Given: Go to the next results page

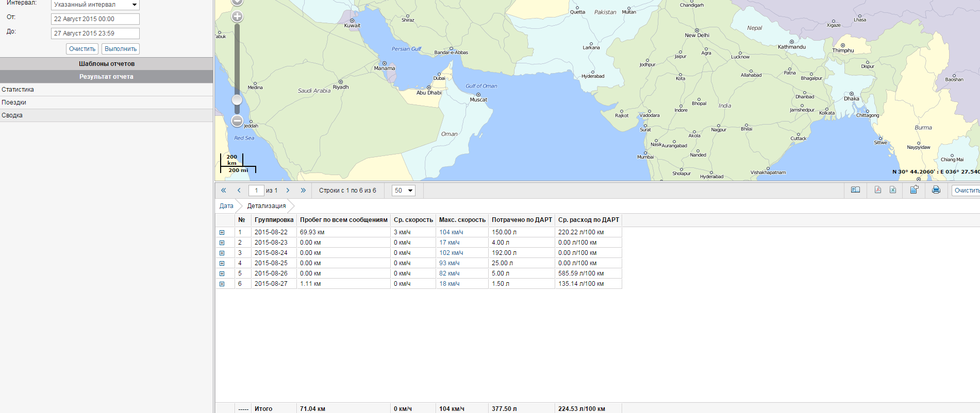Looking at the screenshot, I should pyautogui.click(x=288, y=191).
